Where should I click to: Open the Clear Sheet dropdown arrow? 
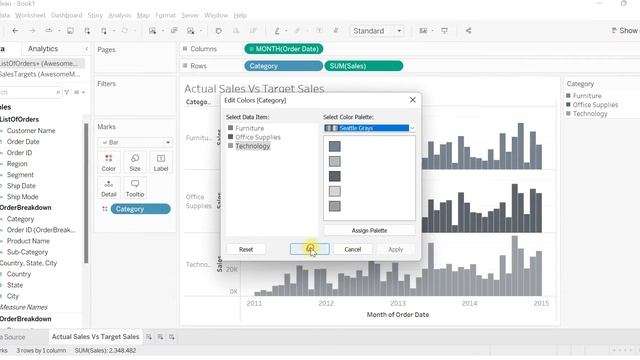point(201,31)
